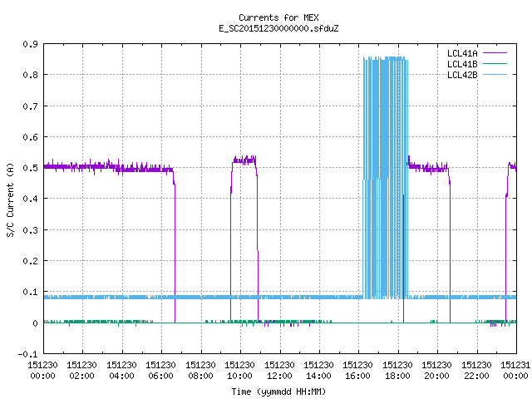Click the x-axis tick label 151230 18:00

point(397,371)
